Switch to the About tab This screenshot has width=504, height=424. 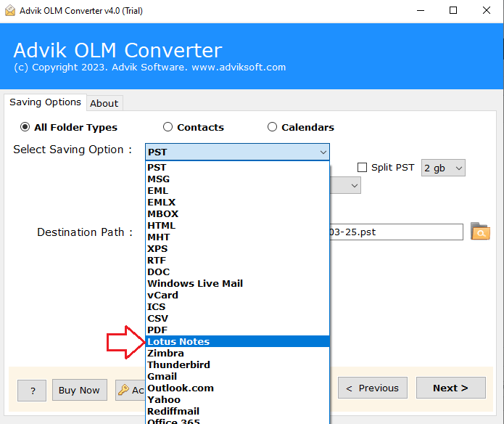[x=104, y=103]
